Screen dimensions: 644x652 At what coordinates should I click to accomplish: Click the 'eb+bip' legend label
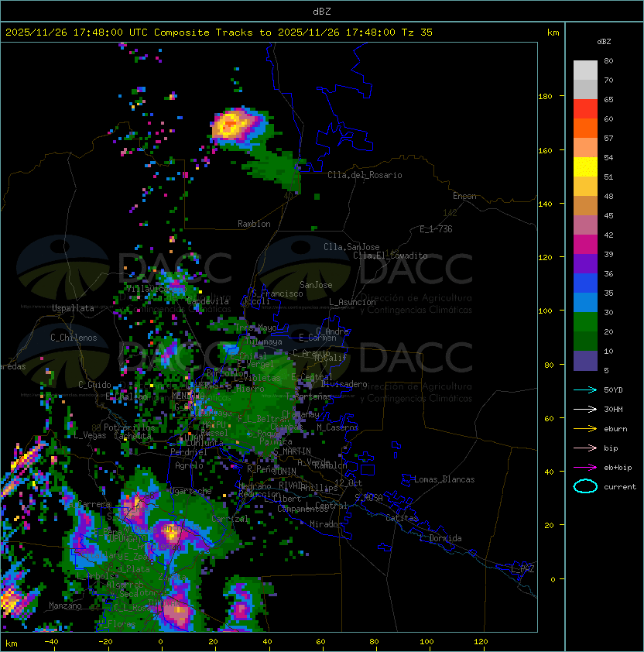coord(618,468)
